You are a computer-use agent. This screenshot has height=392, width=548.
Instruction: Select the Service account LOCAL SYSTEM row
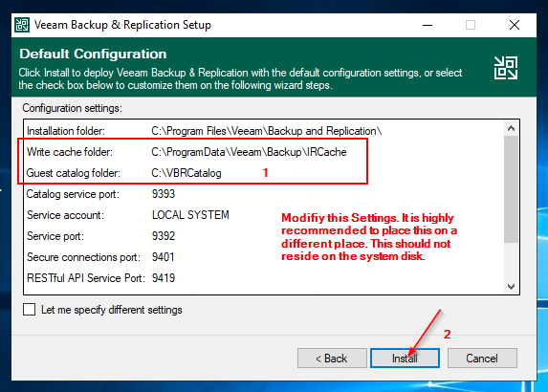click(x=264, y=215)
